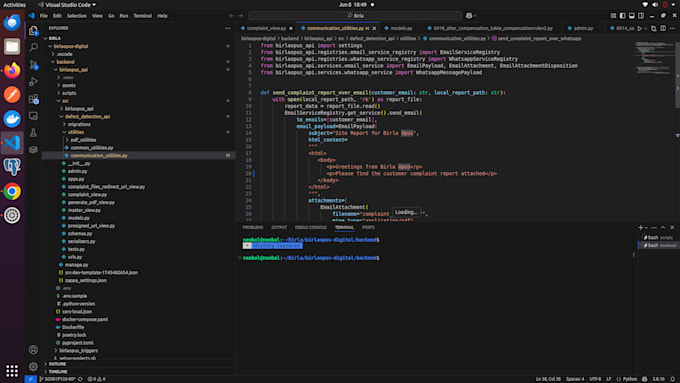Click the command center search box
Screen dimensions: 680x383
point(355,16)
